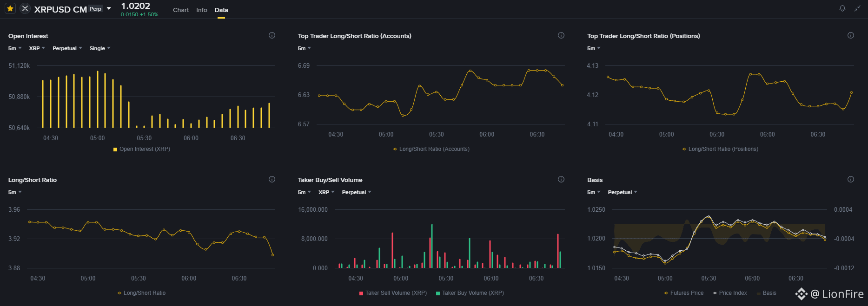Switch to the Info tab
Screen dimensions: 868x306
[202, 10]
